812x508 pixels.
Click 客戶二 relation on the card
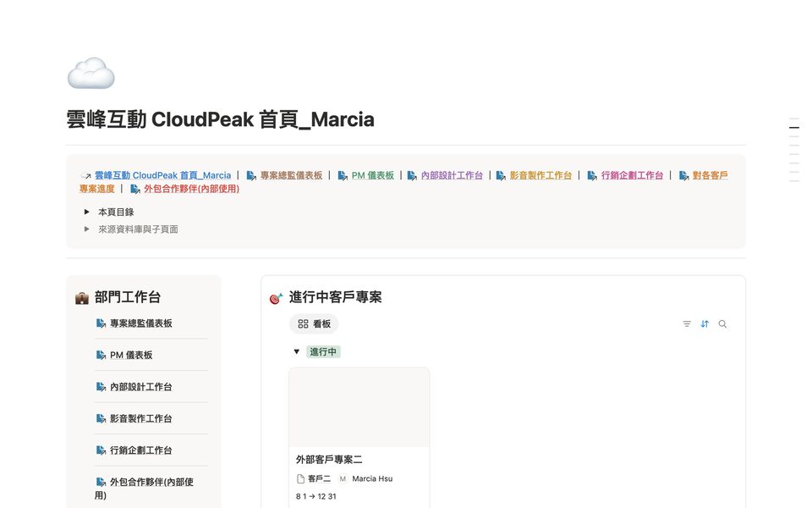click(319, 478)
